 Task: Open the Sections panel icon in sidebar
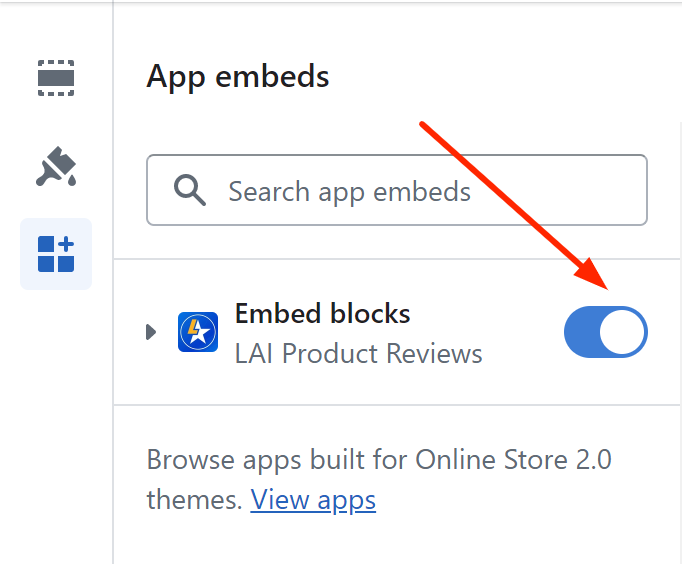(x=56, y=78)
